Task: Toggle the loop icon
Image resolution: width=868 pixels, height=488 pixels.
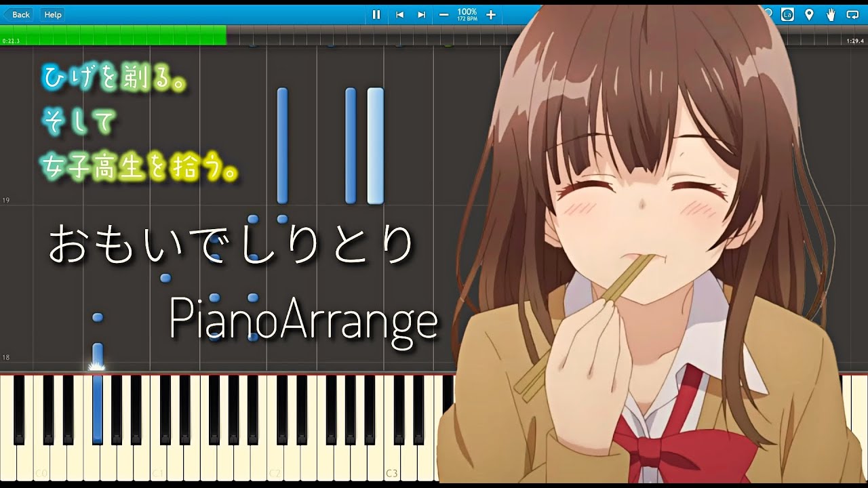Action: (852, 14)
